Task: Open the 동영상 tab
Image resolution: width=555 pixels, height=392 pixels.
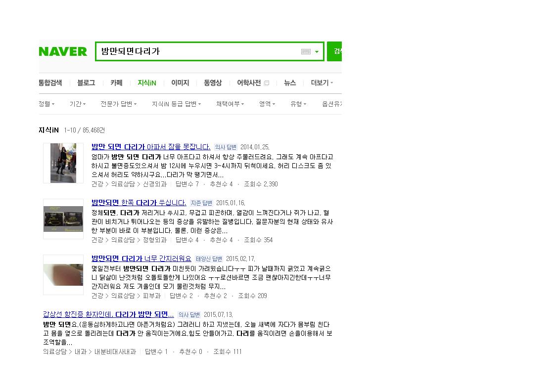Action: tap(213, 83)
